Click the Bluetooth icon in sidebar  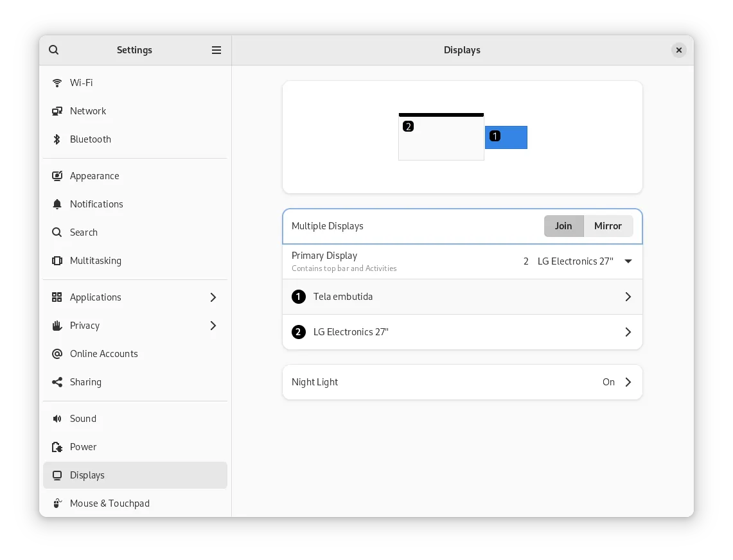click(57, 139)
